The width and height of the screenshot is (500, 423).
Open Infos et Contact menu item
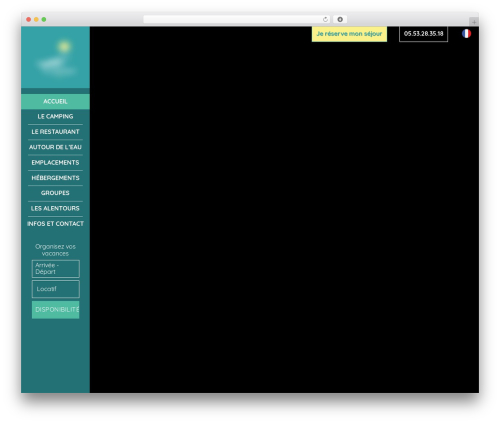click(55, 224)
